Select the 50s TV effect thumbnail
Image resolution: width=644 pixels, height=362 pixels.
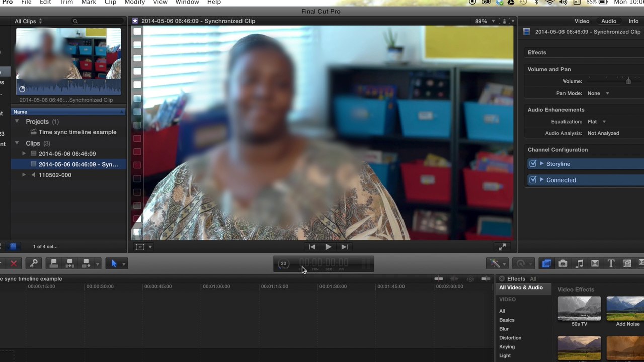tap(579, 308)
